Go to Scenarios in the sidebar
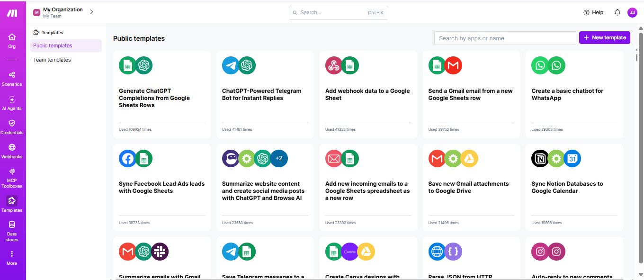The height and width of the screenshot is (280, 644). [x=12, y=78]
